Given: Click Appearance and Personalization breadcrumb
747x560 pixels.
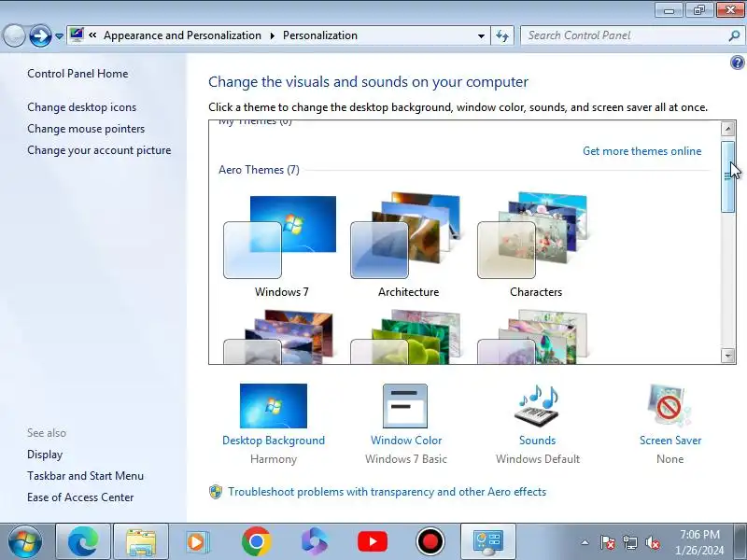Looking at the screenshot, I should click(x=182, y=35).
